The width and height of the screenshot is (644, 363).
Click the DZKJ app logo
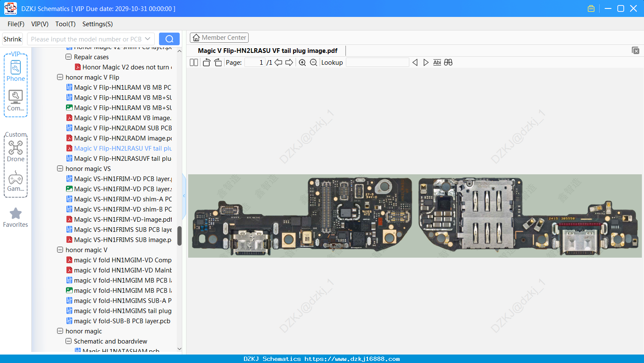(10, 8)
